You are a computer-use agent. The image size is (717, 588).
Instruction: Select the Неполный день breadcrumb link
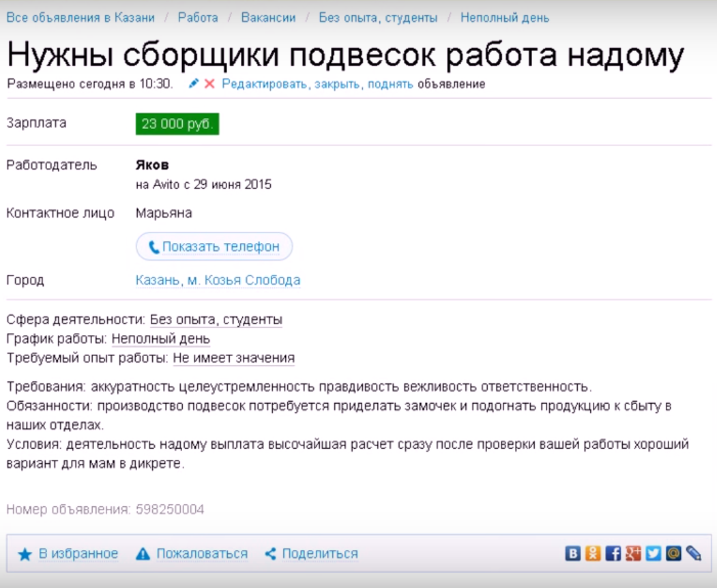[x=505, y=18]
